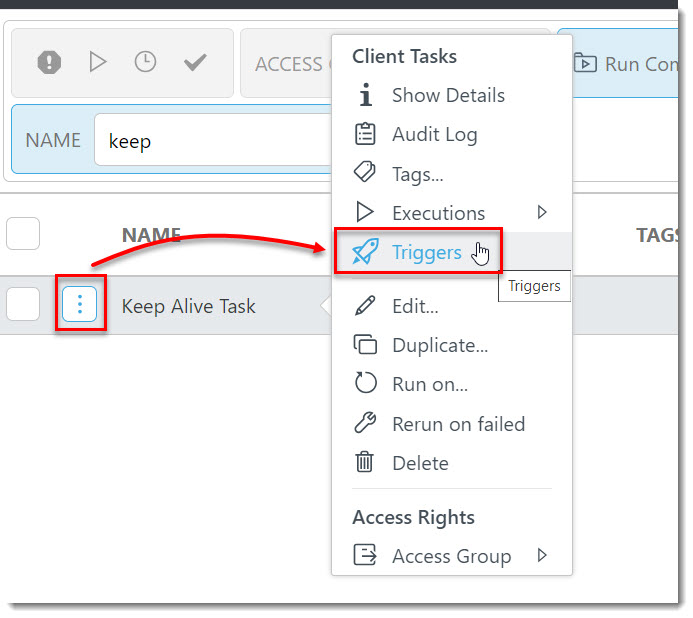
Task: Choose Duplicate... in the context menu
Action: (x=452, y=345)
